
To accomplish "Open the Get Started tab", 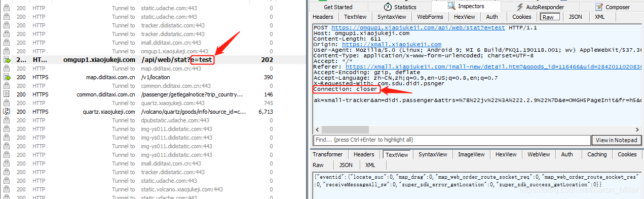I will click(337, 7).
